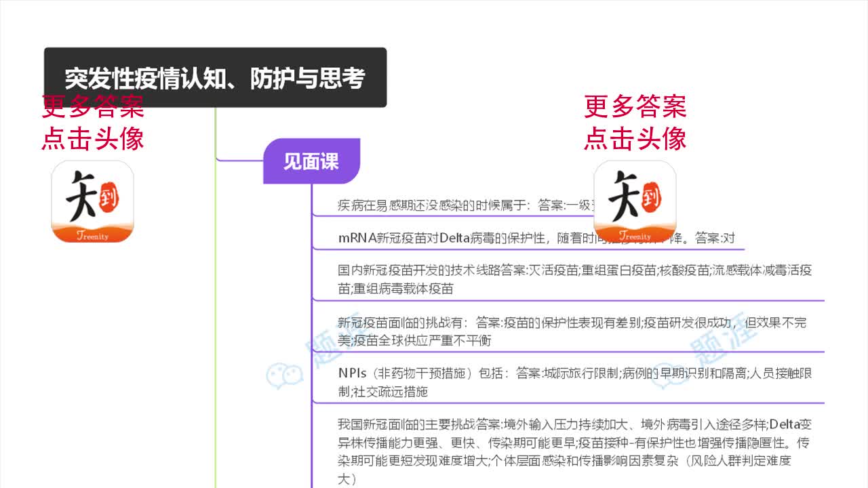Click the item 我国新冠面临的主要挑战答案
Image resolution: width=868 pixels, height=488 pixels.
575,452
